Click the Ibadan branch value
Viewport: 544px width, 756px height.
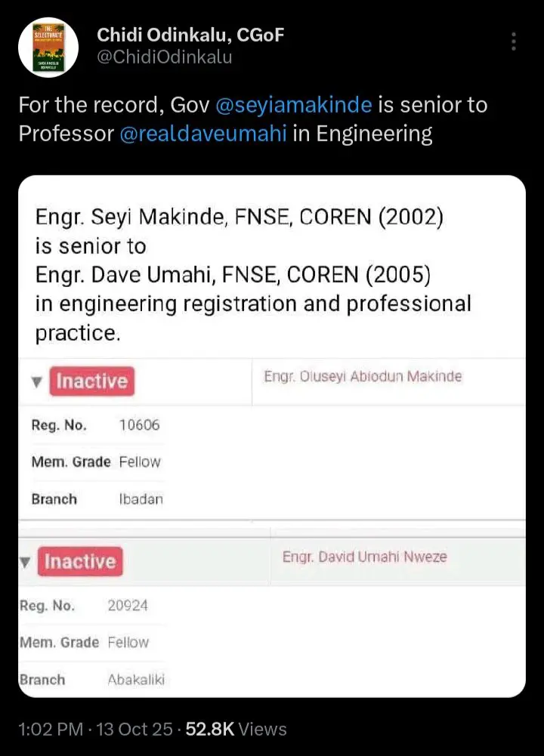(x=141, y=499)
